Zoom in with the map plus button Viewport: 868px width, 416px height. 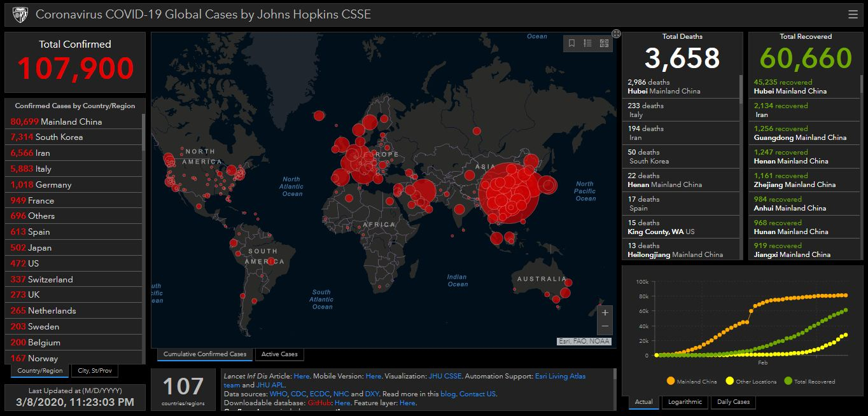[x=605, y=312]
